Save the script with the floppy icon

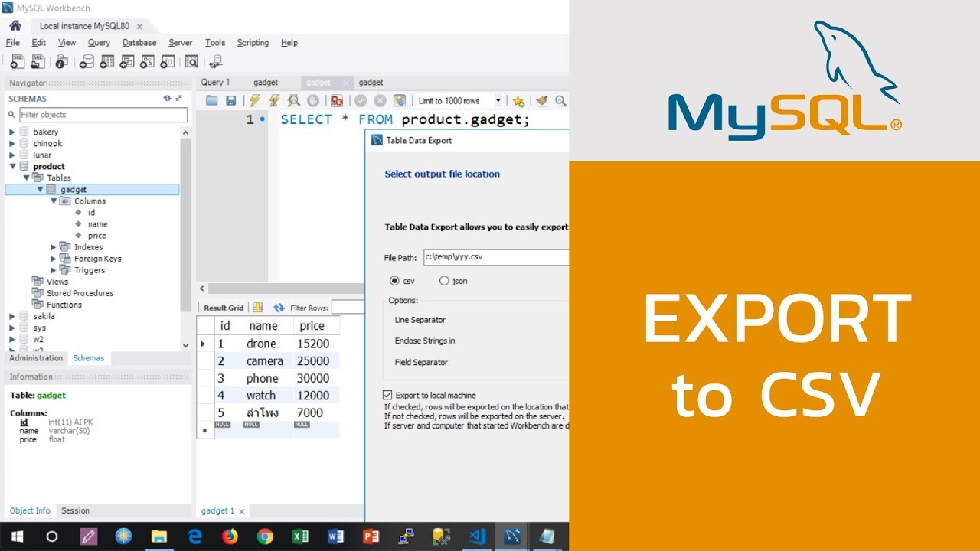(x=230, y=101)
